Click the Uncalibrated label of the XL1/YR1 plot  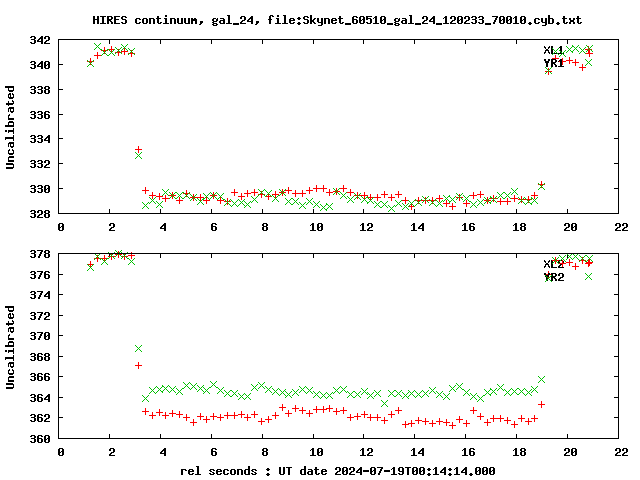(10, 127)
